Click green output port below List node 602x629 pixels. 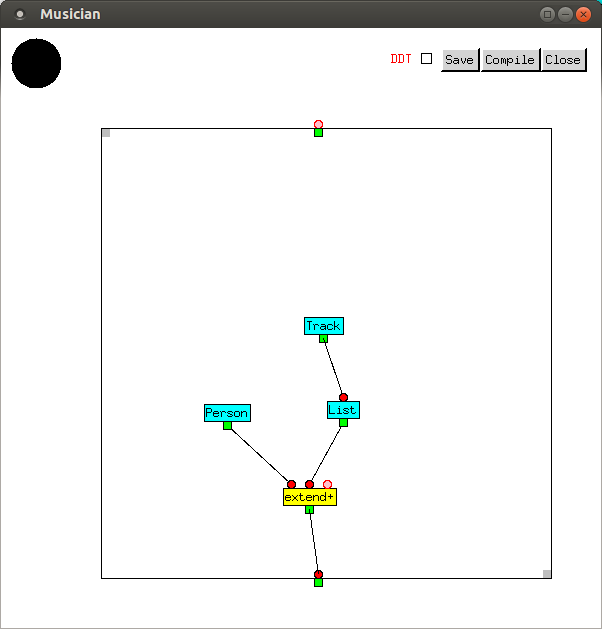(343, 423)
